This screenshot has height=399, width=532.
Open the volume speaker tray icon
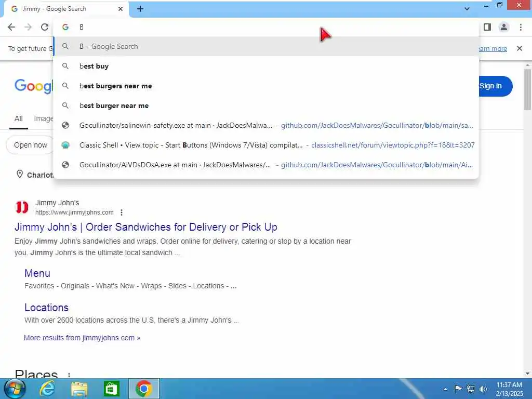point(483,389)
